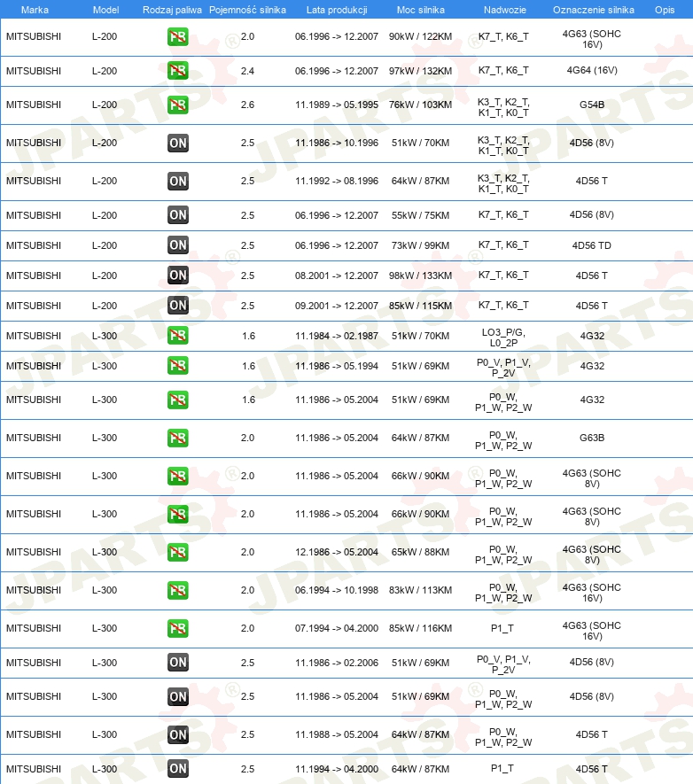Click the 4D56 TD engine code cell
The width and height of the screenshot is (693, 784).
click(592, 245)
